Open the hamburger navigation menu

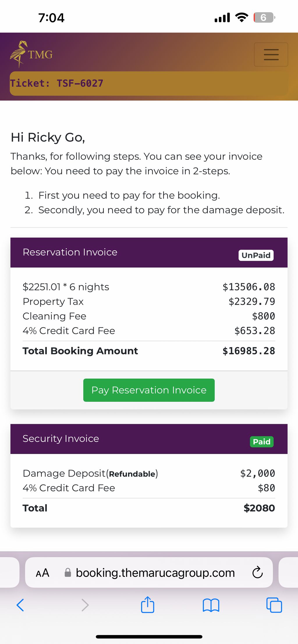click(x=271, y=55)
